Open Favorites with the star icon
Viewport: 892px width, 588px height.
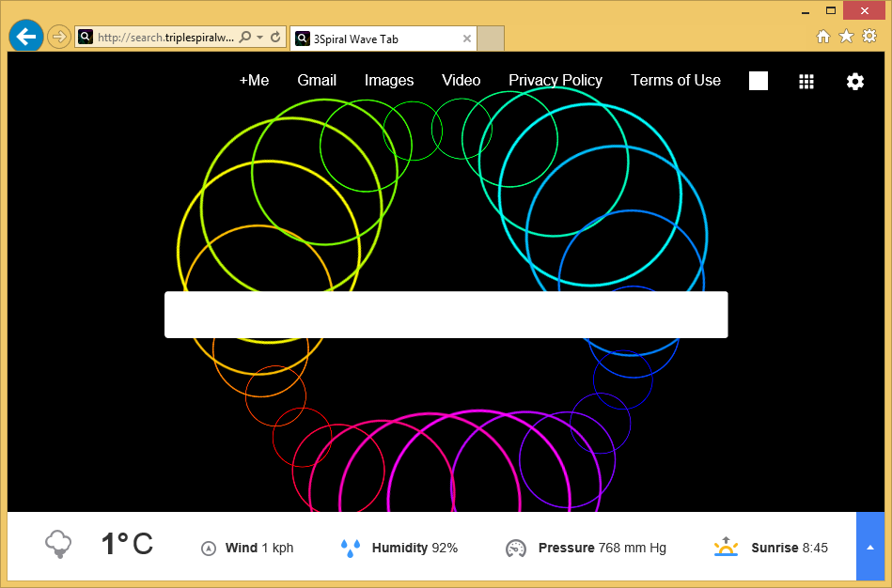(846, 37)
